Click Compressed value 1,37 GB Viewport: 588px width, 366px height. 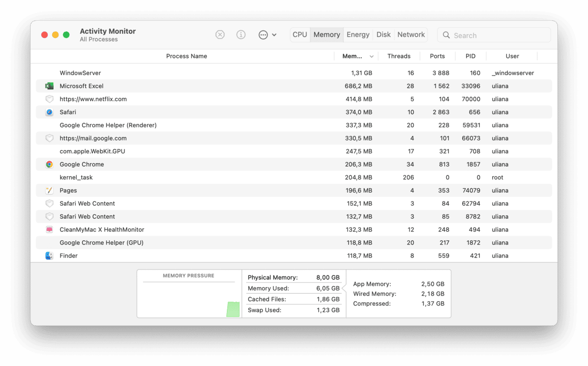[433, 304]
